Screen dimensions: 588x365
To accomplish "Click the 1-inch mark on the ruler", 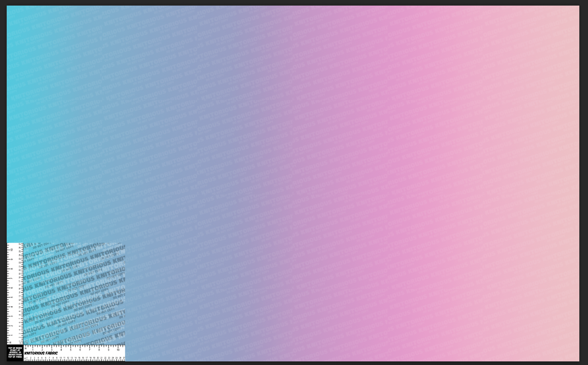I will [33, 348].
